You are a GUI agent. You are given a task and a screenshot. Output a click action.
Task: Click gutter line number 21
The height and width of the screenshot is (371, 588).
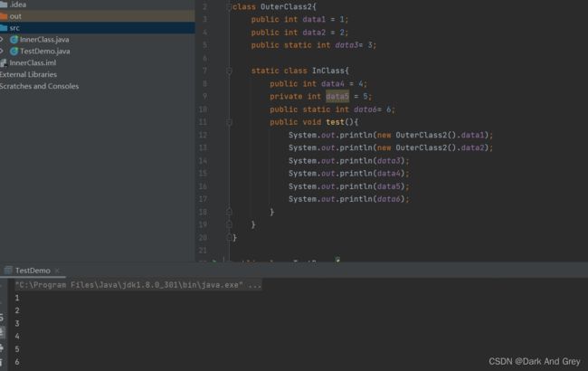(203, 251)
